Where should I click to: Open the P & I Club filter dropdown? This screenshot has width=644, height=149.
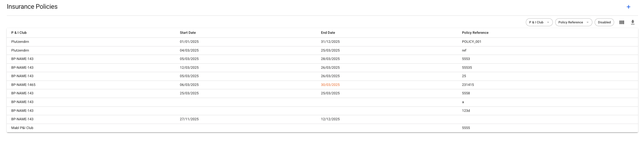click(539, 22)
